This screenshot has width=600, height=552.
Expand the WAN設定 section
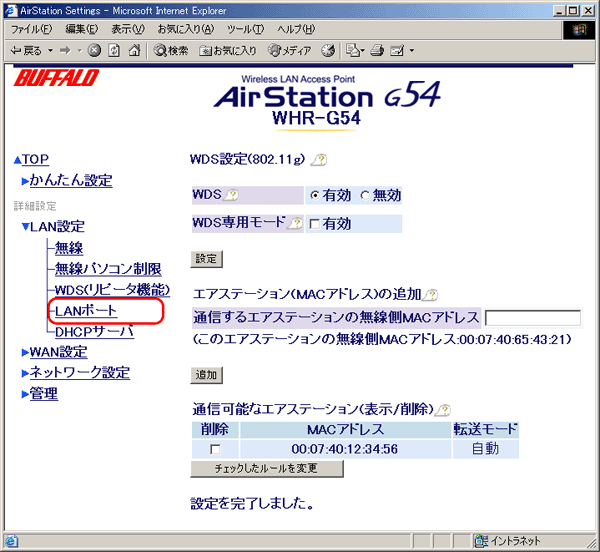point(58,352)
